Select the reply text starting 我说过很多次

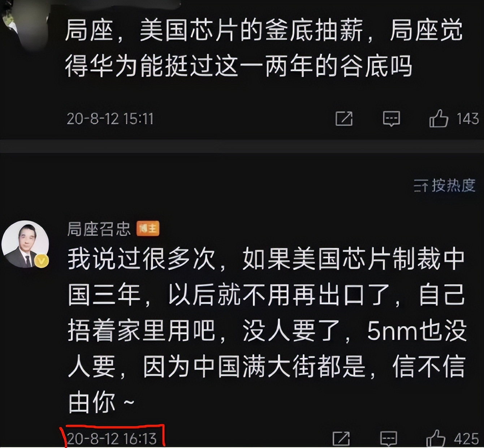[267, 331]
